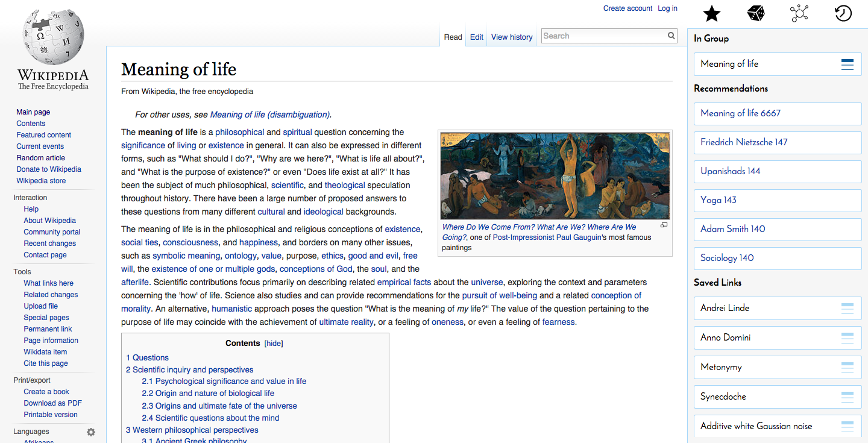Open the network graph icon
Viewport: 868px width, 443px height.
pos(799,13)
